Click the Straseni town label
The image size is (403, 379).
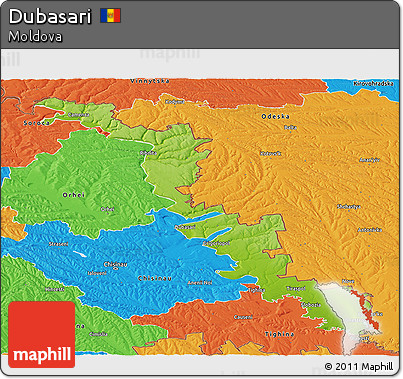click(x=59, y=244)
